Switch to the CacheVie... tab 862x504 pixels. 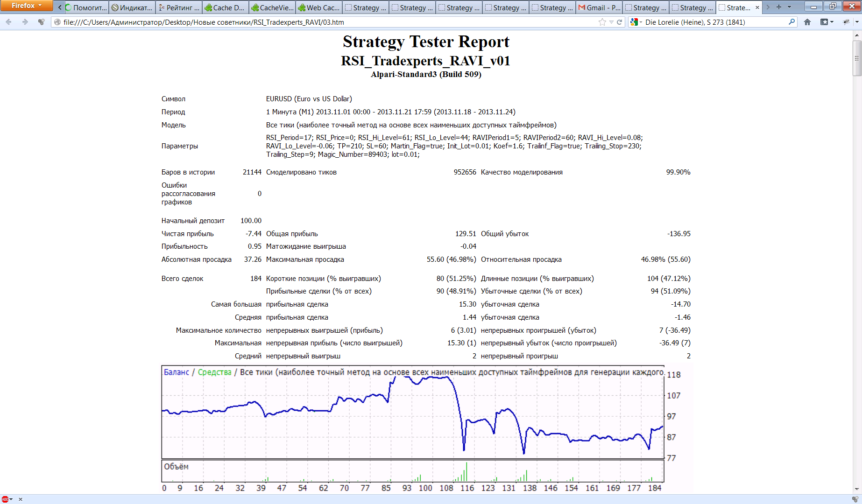click(272, 7)
